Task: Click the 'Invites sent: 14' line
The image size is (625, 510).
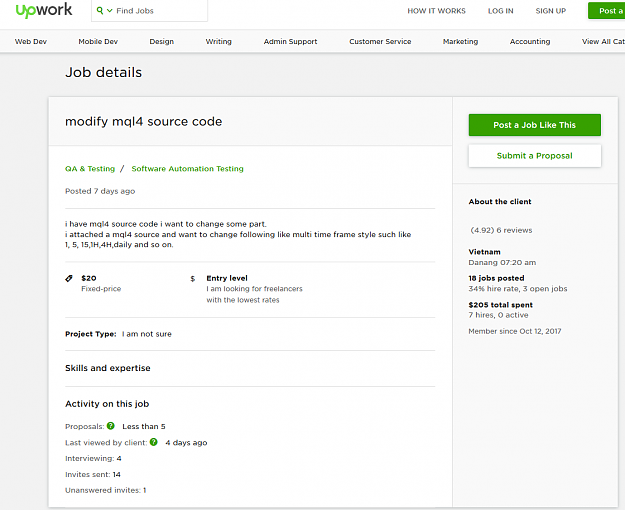Action: 93,475
